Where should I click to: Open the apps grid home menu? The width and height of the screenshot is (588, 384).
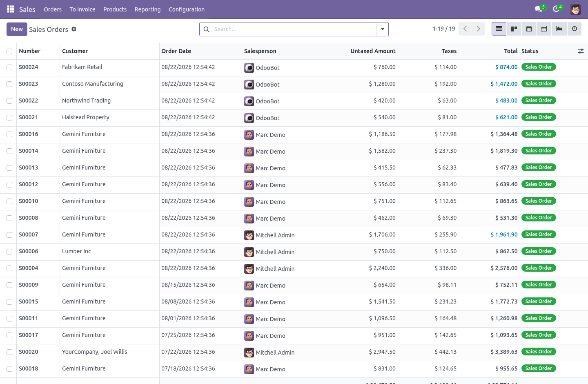point(11,9)
